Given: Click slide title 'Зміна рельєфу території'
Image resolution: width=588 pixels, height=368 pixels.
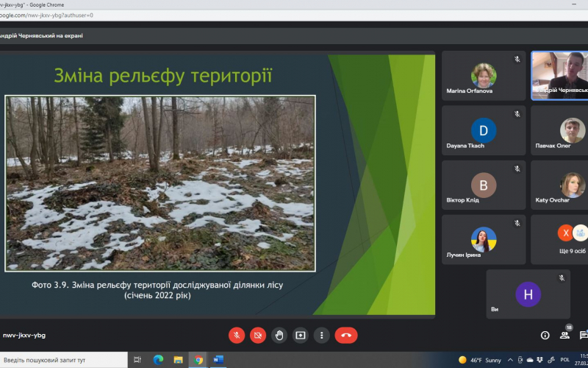Looking at the screenshot, I should click(163, 76).
